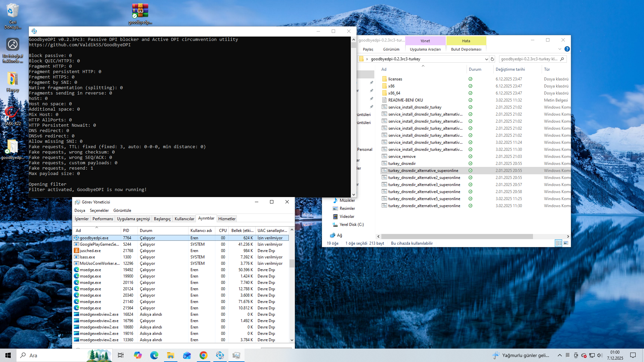644x362 pixels.
Task: Switch to the Hizmetler tab
Action: tap(227, 219)
